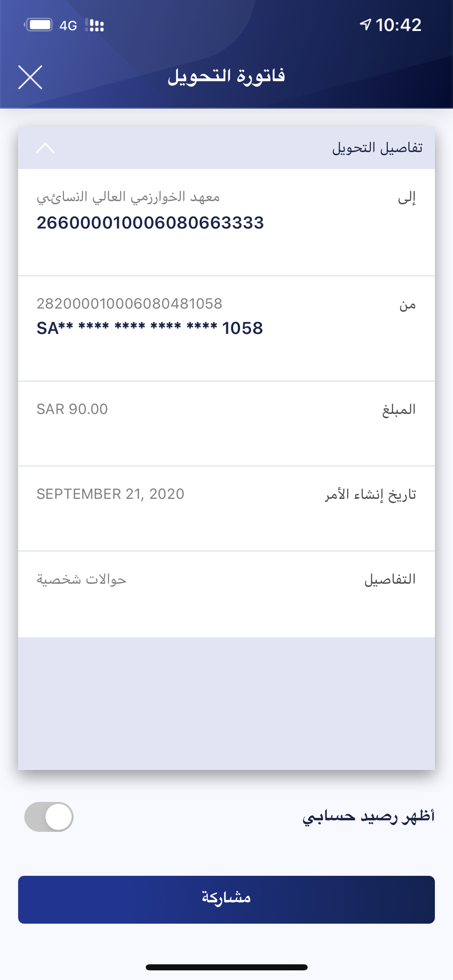Tap the receipt title فاتورة التحويل
This screenshot has height=980, width=453.
(x=226, y=76)
